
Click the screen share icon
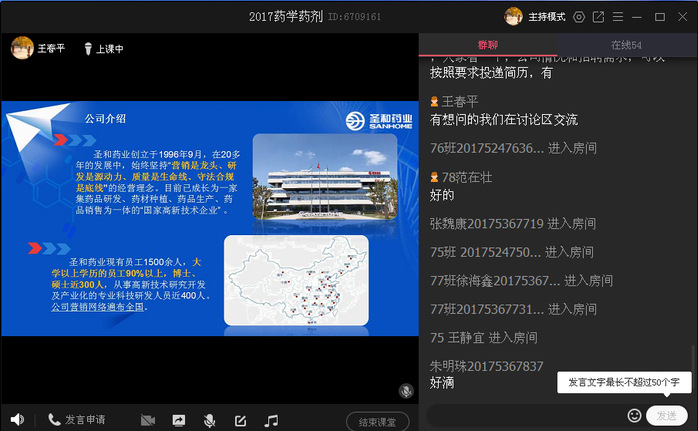click(x=179, y=420)
